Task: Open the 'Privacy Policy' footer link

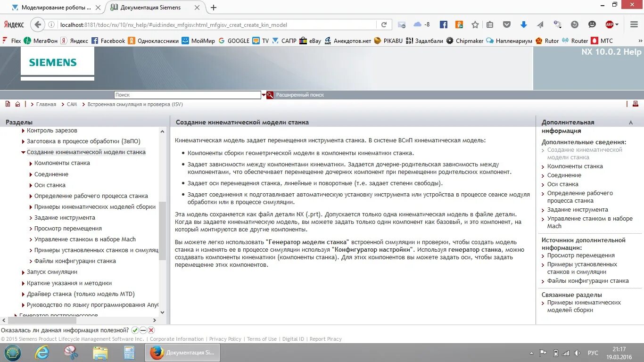Action: pos(225,339)
